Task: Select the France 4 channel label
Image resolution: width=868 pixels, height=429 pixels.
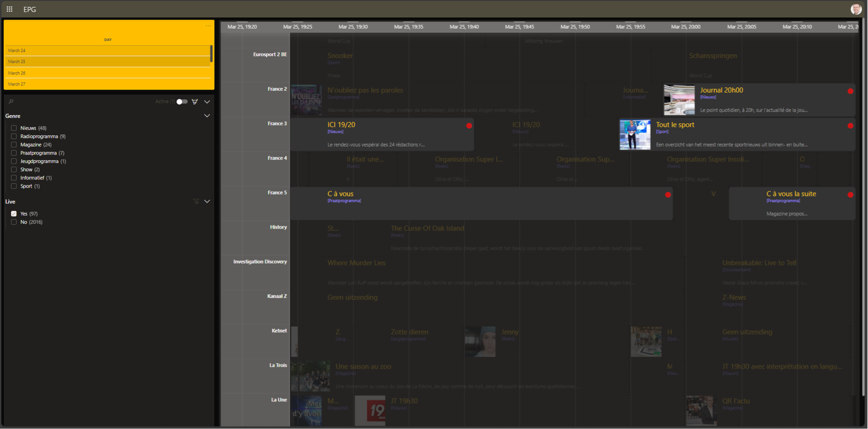Action: [x=277, y=158]
